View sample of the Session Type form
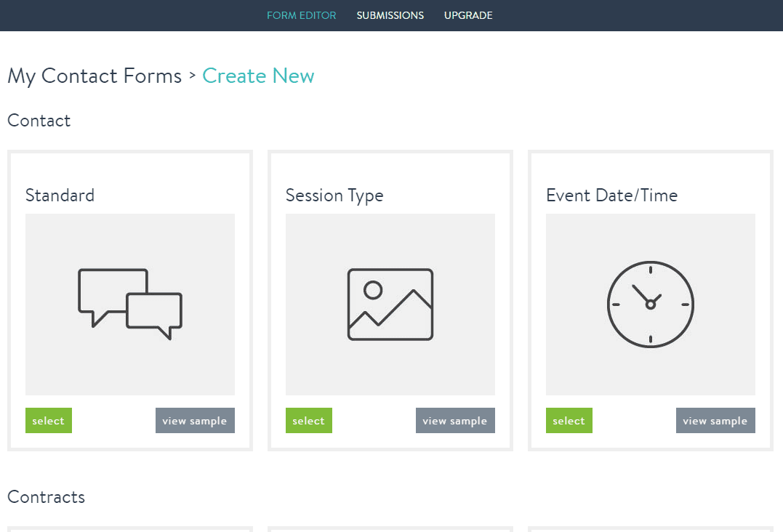Viewport: 783px width, 532px height. [455, 420]
